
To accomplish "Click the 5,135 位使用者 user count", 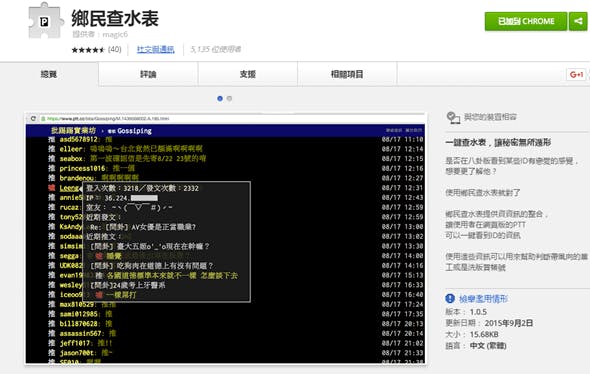I will click(216, 49).
